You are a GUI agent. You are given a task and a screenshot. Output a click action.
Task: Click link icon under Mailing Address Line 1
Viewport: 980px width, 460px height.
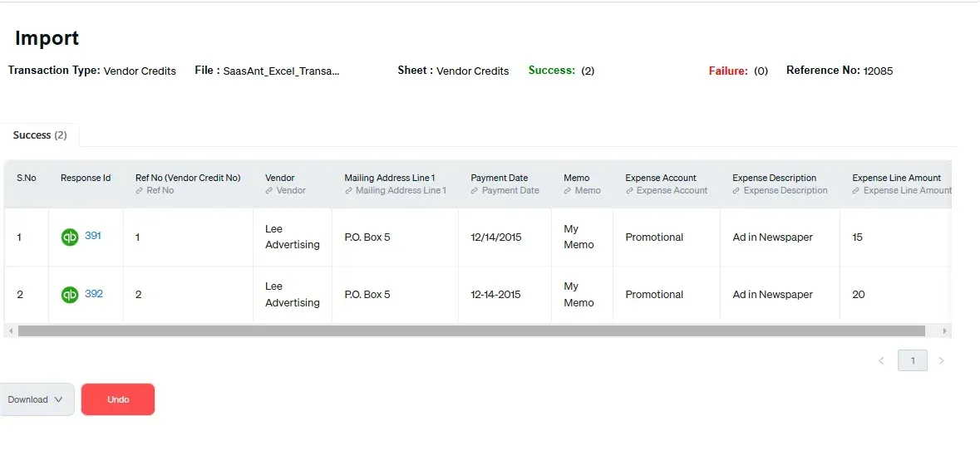(348, 191)
